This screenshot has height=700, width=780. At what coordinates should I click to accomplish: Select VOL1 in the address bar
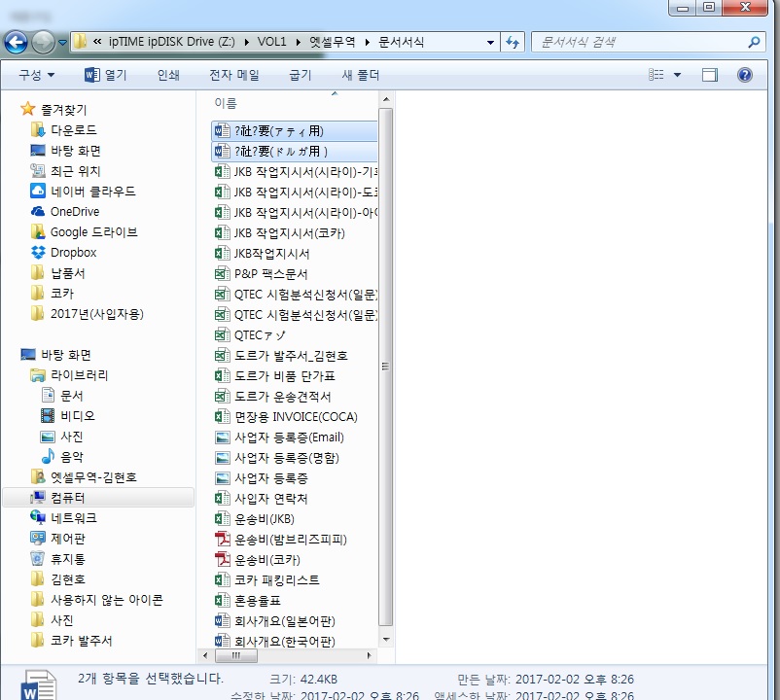271,42
